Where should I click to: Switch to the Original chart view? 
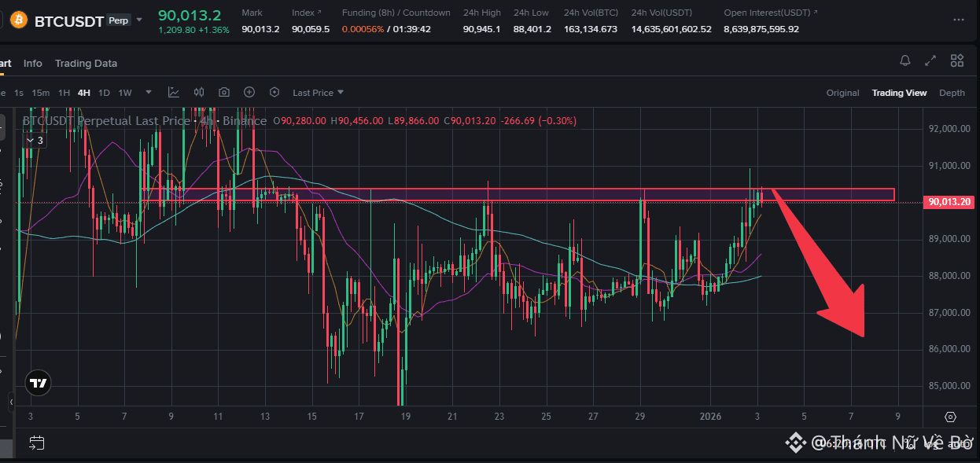click(x=842, y=93)
